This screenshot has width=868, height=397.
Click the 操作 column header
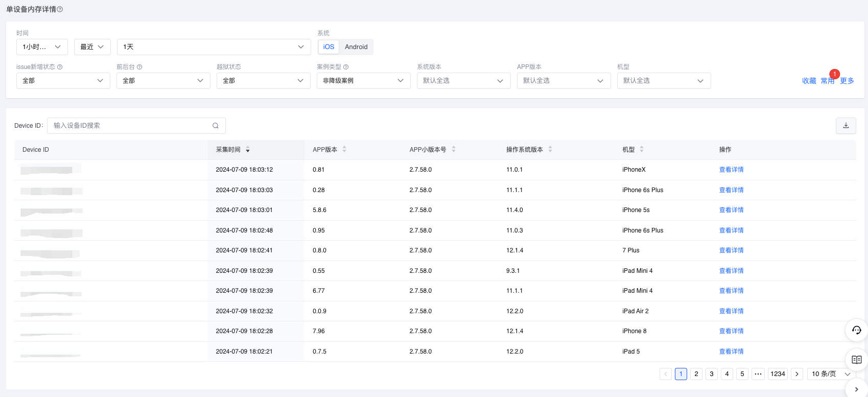click(725, 150)
